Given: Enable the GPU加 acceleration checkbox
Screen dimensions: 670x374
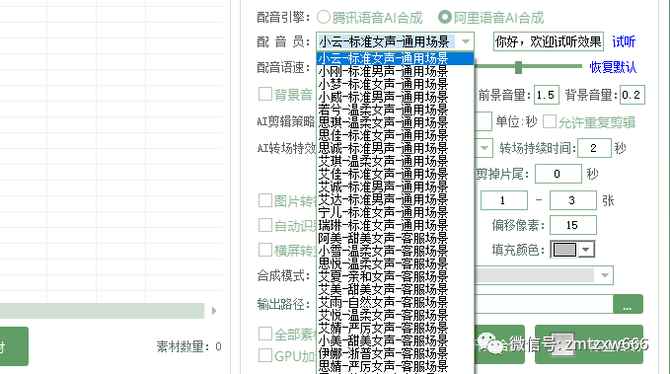Looking at the screenshot, I should tap(265, 355).
